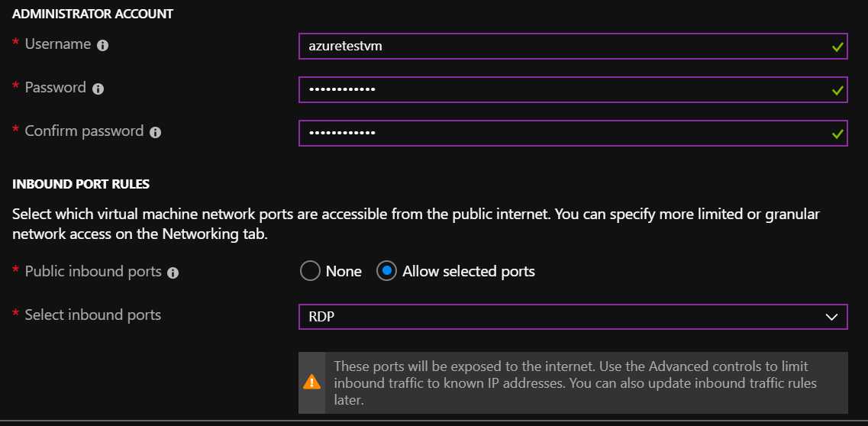Open the Select inbound ports dropdown
This screenshot has height=426, width=868.
click(x=573, y=317)
